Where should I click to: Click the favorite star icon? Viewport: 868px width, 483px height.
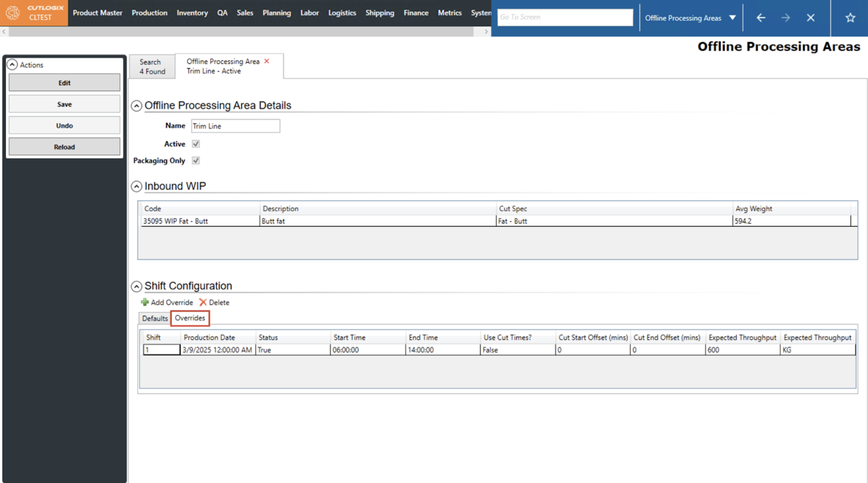[850, 18]
